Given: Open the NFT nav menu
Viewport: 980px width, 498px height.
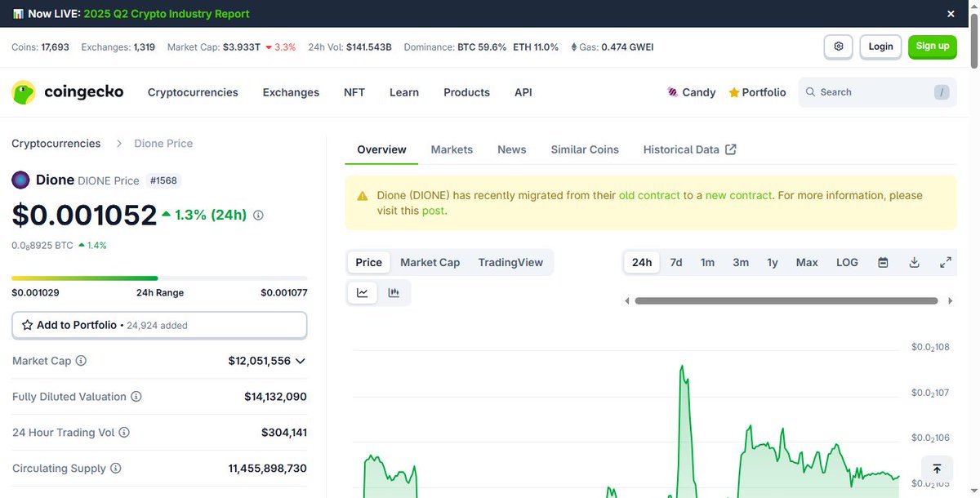Looking at the screenshot, I should [x=354, y=92].
